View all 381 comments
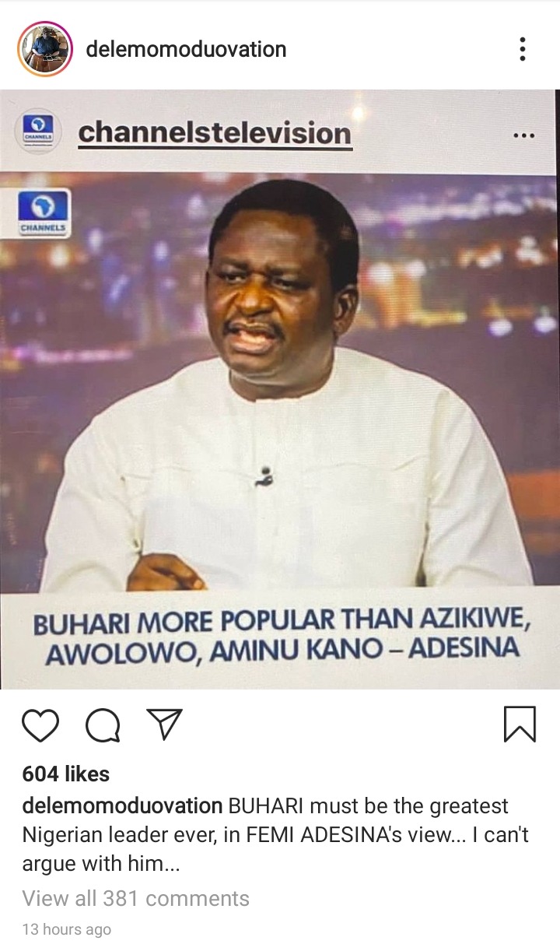Image resolution: width=560 pixels, height=944 pixels. tap(135, 898)
